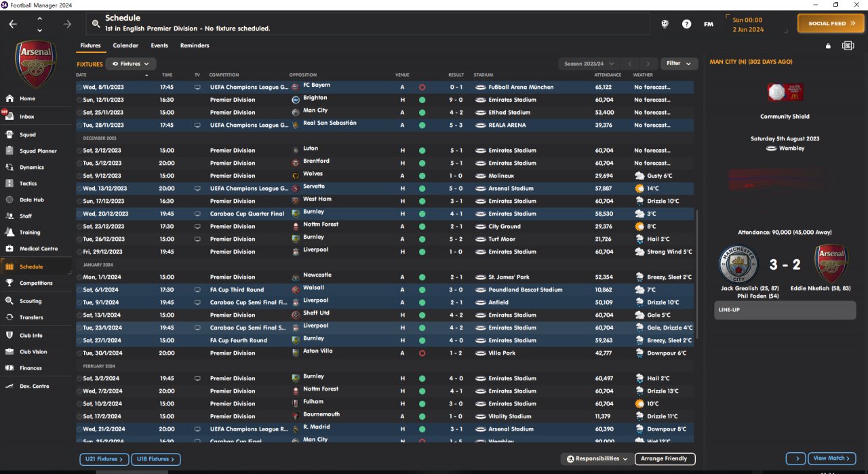Open Club Info in the sidebar
868x474 pixels.
tap(31, 335)
